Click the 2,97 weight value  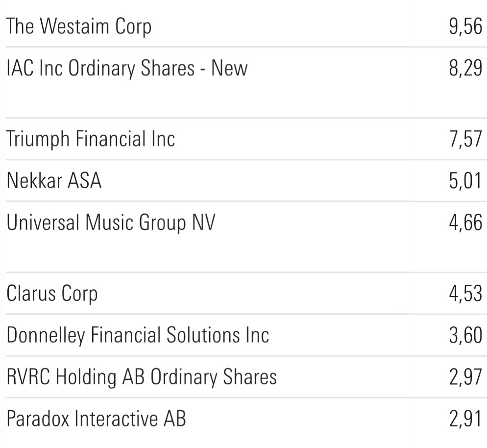[x=465, y=377]
